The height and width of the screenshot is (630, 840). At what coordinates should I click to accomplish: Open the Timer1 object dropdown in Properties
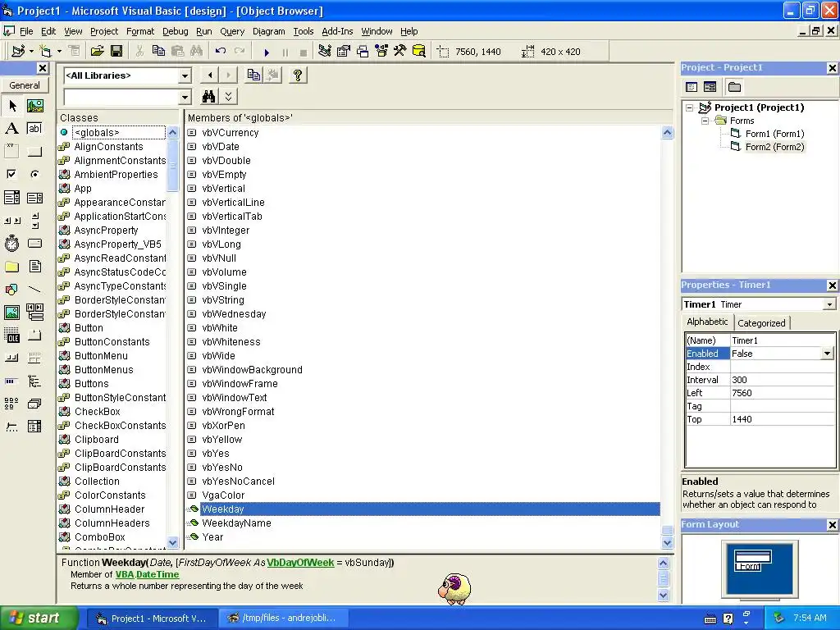click(829, 304)
